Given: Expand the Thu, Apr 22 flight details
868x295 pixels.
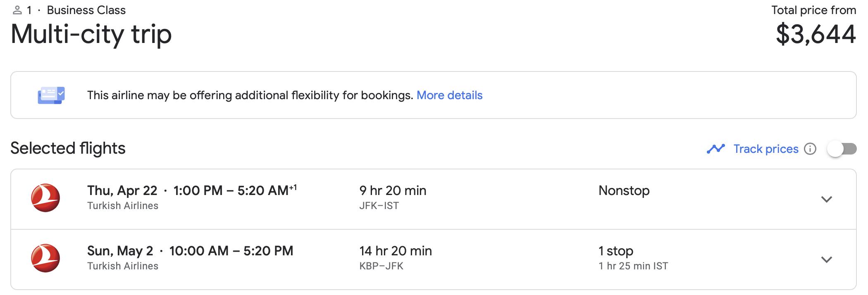Looking at the screenshot, I should (x=827, y=199).
